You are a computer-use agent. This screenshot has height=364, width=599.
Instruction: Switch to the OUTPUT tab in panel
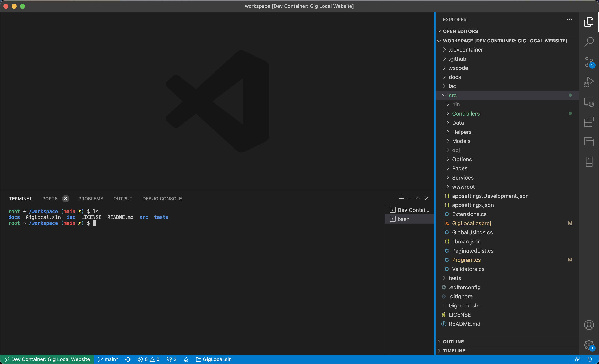(123, 198)
